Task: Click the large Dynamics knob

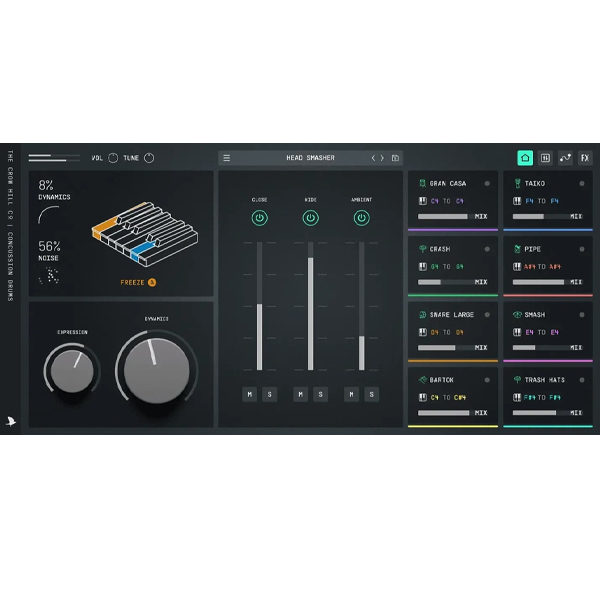Action: click(156, 366)
